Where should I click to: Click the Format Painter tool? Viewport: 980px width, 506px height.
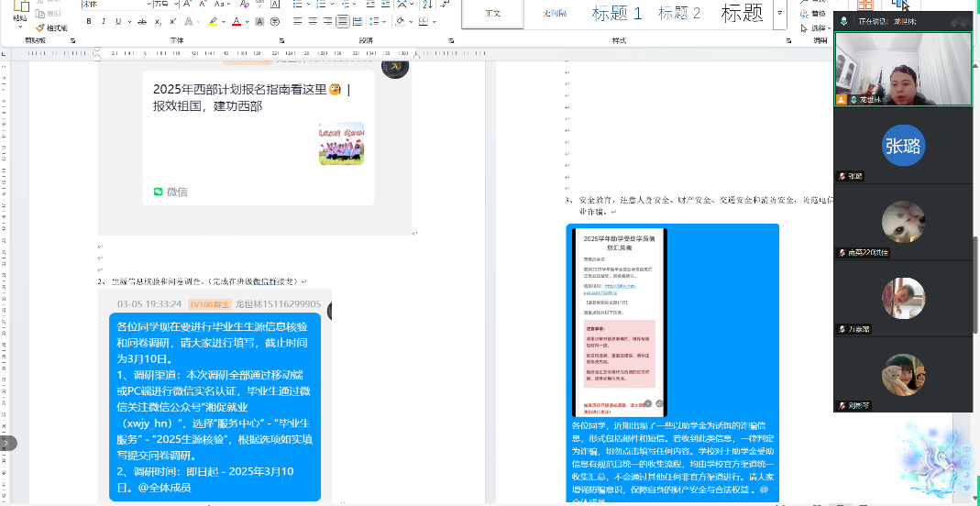click(51, 27)
